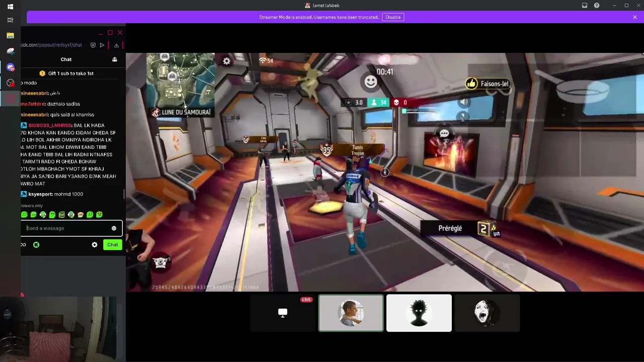Open the Discord inbox icon
The image size is (644, 362).
click(585, 6)
